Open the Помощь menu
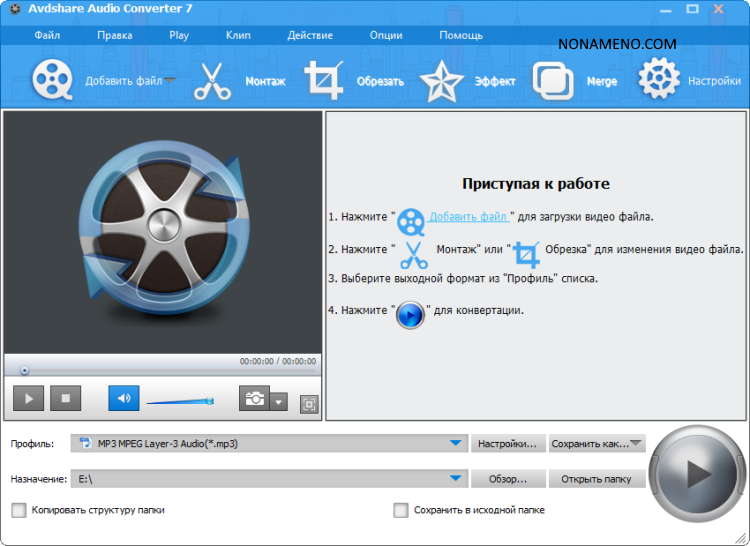 [x=460, y=35]
